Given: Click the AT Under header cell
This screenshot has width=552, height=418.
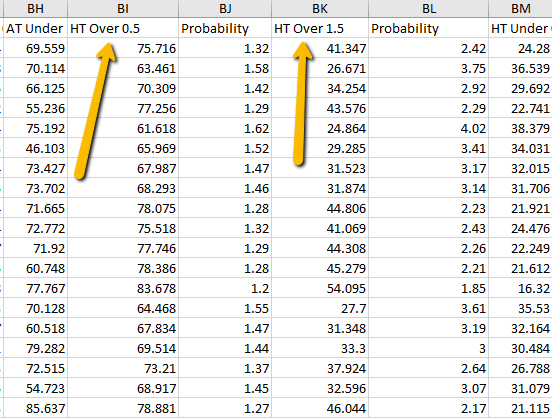Looking at the screenshot, I should [35, 28].
